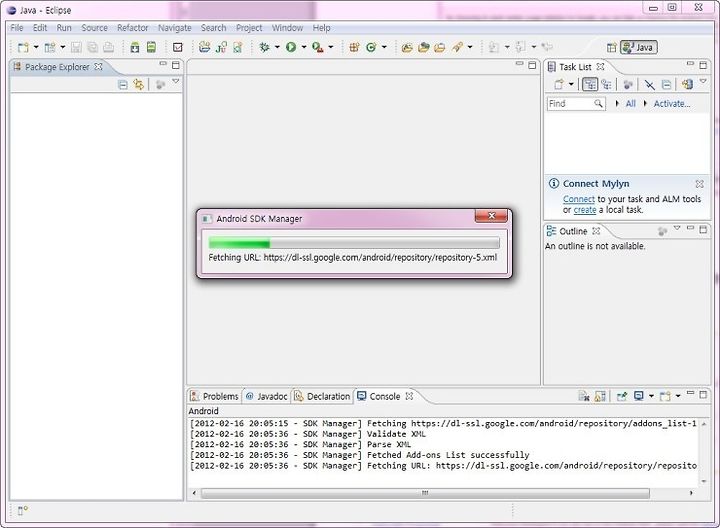Screen dimensions: 720x528
Task: Collapse All in Task List toolbar
Action: tap(666, 84)
